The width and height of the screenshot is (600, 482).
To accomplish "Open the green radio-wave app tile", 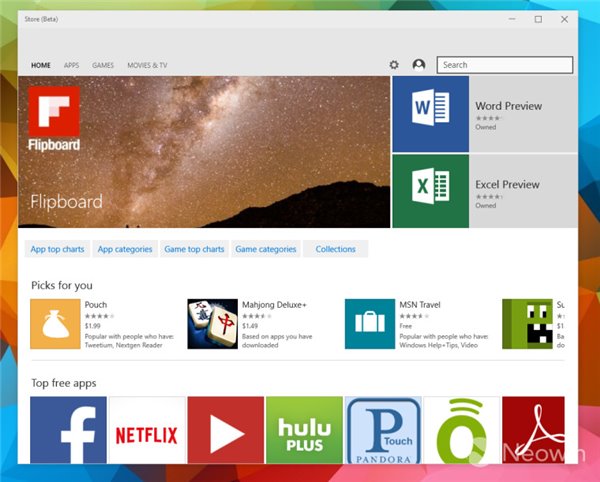I will (x=462, y=430).
